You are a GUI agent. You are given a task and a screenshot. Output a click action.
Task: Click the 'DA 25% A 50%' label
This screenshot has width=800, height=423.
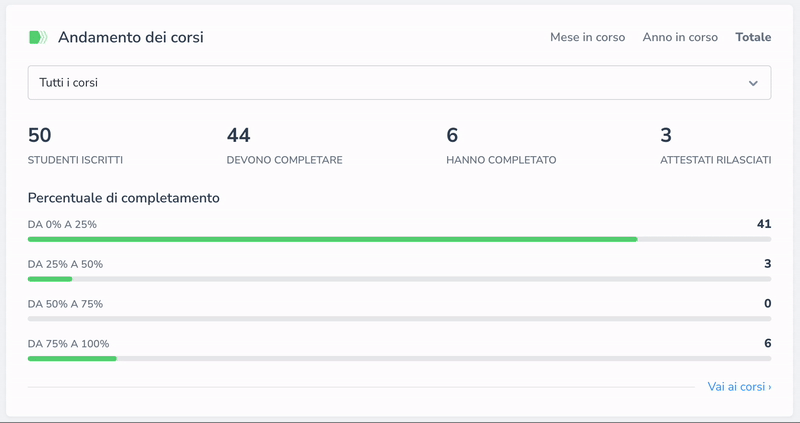click(x=65, y=264)
